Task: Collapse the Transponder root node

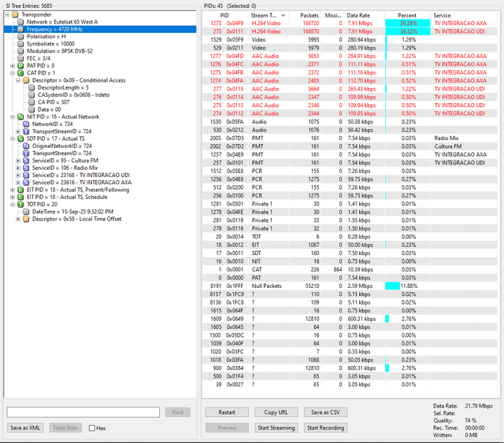Action: coord(7,14)
